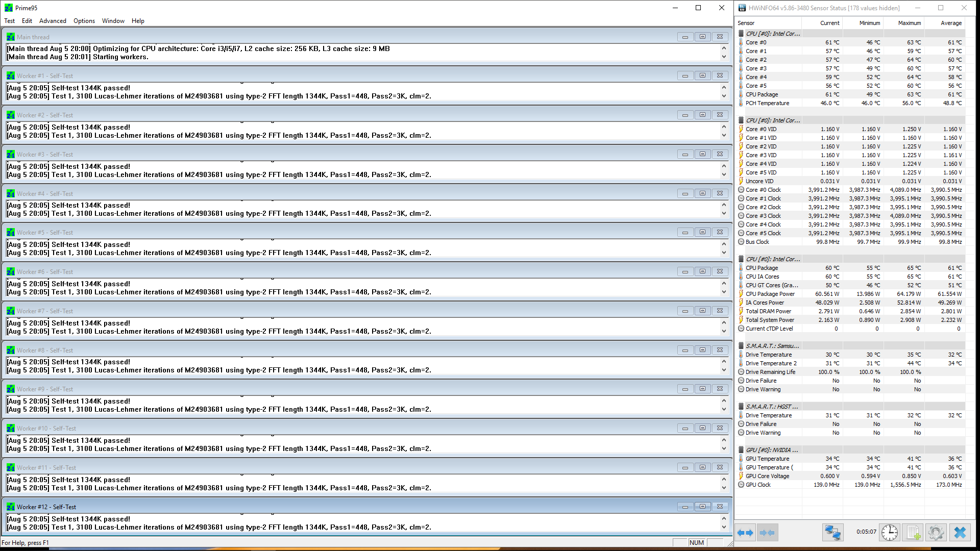Click the NUM indicator in status bar

point(697,543)
